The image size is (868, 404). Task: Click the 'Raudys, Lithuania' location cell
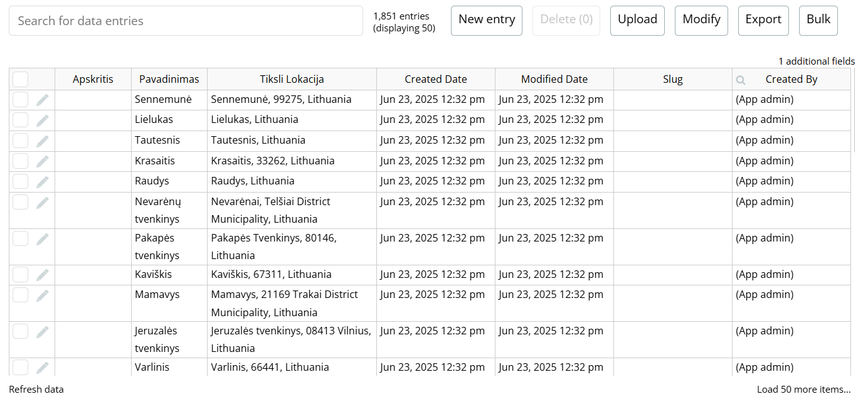coord(292,181)
